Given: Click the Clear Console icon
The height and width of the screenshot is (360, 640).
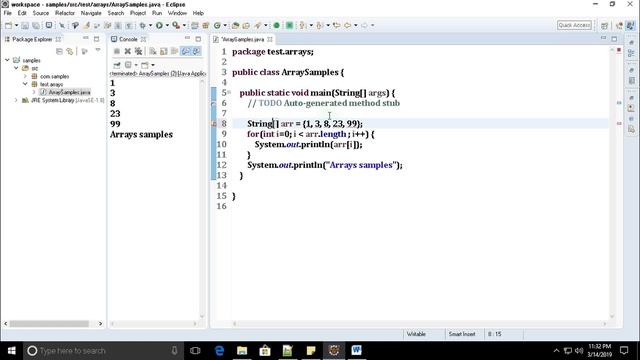Looking at the screenshot, I should click(153, 51).
